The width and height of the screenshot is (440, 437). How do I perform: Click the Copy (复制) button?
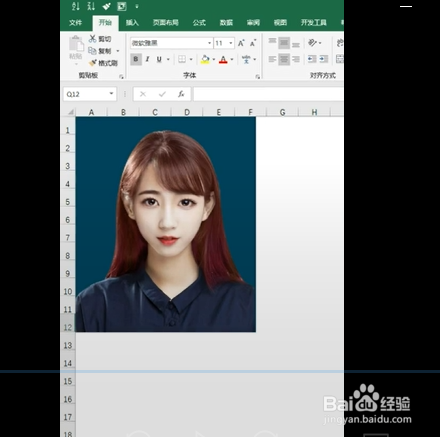[x=99, y=51]
